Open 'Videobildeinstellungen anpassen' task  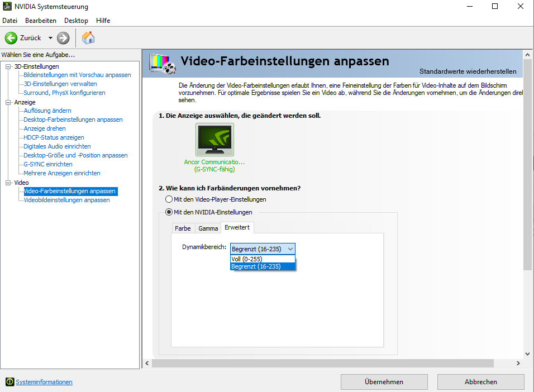(x=67, y=200)
